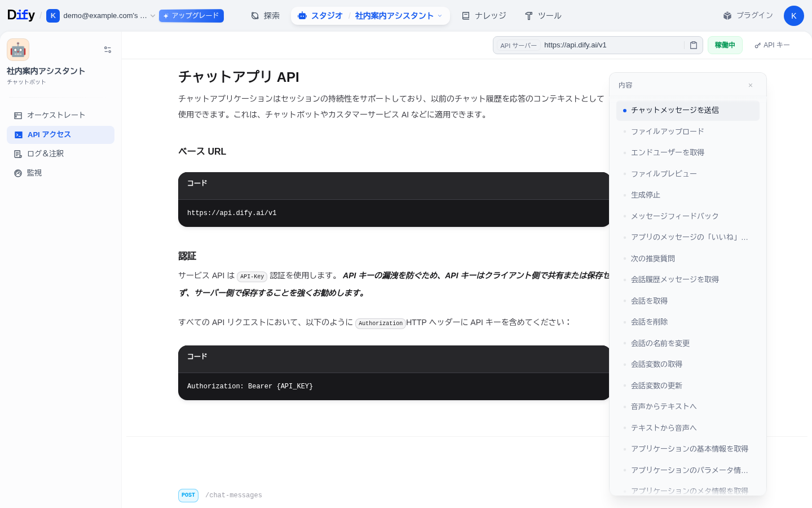Jump to 会話の名前を変更 section
Viewport: 812px width, 508px height.
[x=688, y=343]
